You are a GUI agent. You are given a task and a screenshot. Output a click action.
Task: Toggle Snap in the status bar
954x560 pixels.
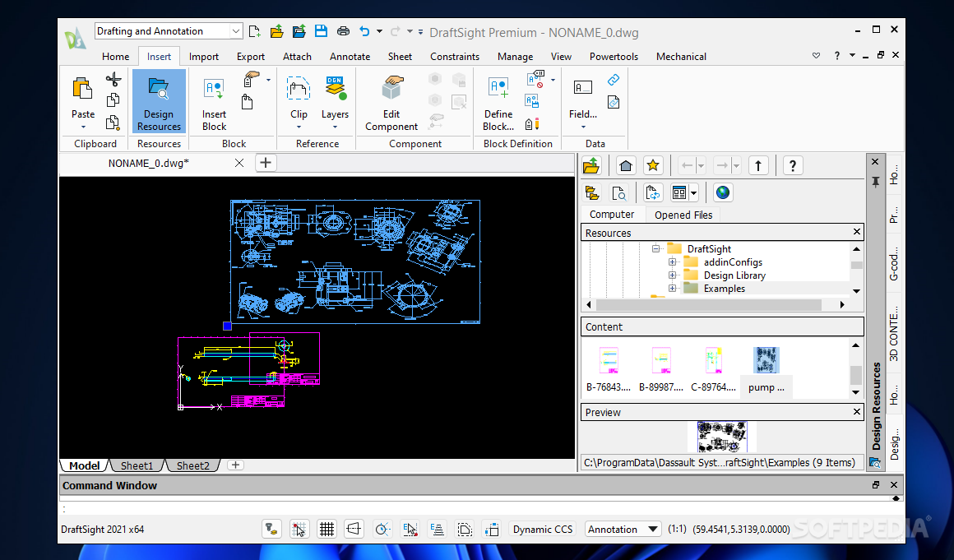click(299, 529)
